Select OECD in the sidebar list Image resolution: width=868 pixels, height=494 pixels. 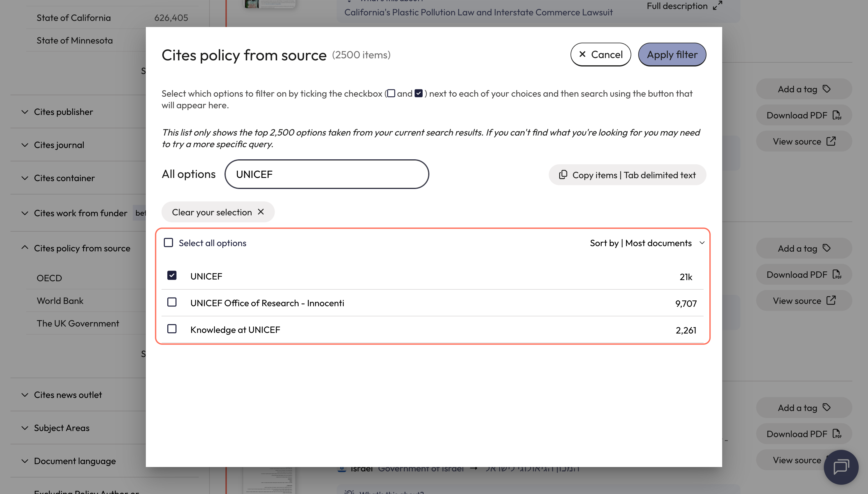49,278
